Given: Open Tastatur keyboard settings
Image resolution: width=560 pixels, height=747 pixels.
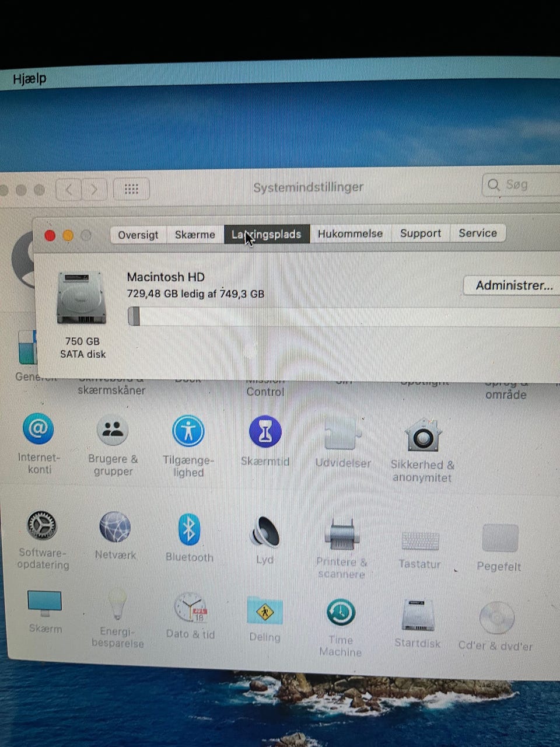Looking at the screenshot, I should click(420, 540).
